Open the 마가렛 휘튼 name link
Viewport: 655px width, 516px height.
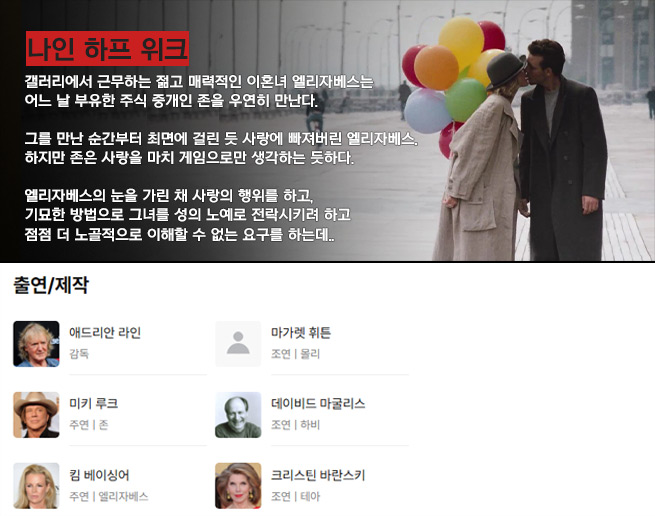[301, 333]
